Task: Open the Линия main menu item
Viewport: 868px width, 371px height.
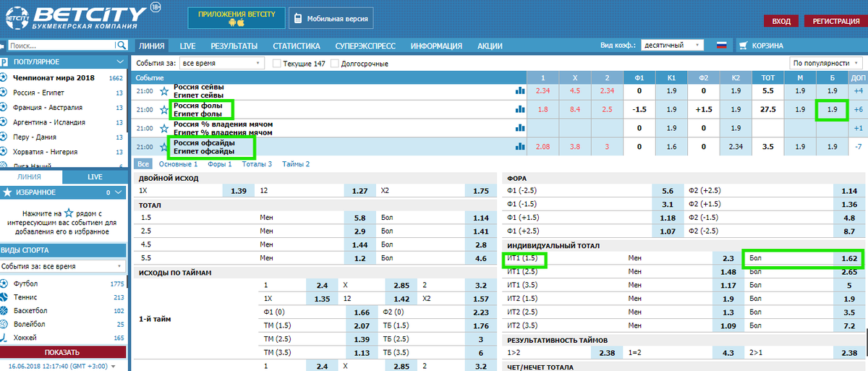Action: tap(152, 46)
